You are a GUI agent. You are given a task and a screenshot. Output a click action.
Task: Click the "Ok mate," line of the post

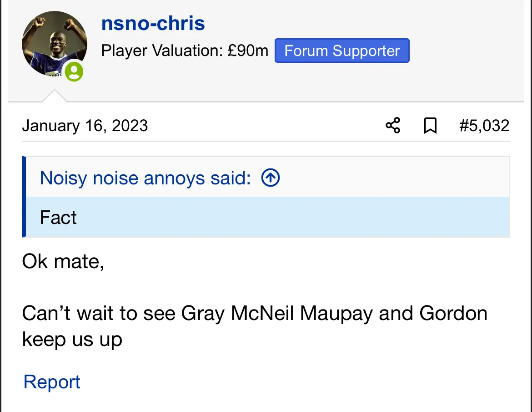tap(63, 262)
